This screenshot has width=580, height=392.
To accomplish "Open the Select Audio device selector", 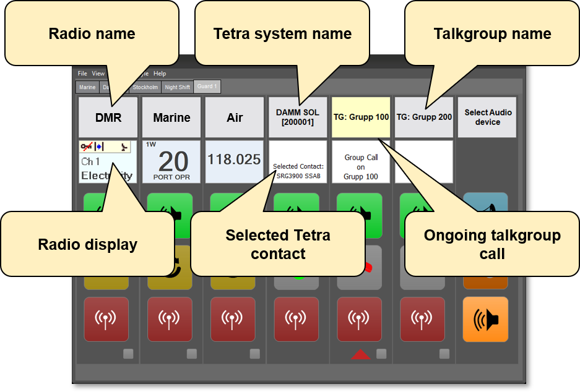I will [x=487, y=117].
